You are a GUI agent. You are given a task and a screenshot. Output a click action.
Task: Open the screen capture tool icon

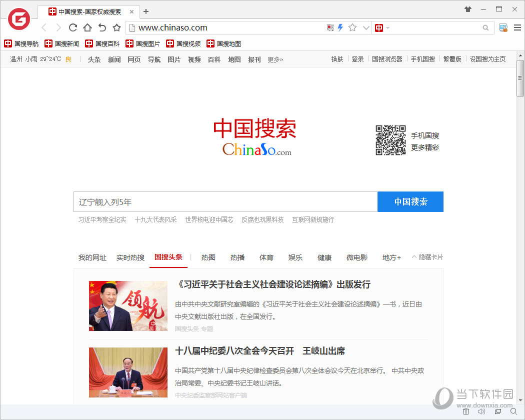pyautogui.click(x=503, y=28)
